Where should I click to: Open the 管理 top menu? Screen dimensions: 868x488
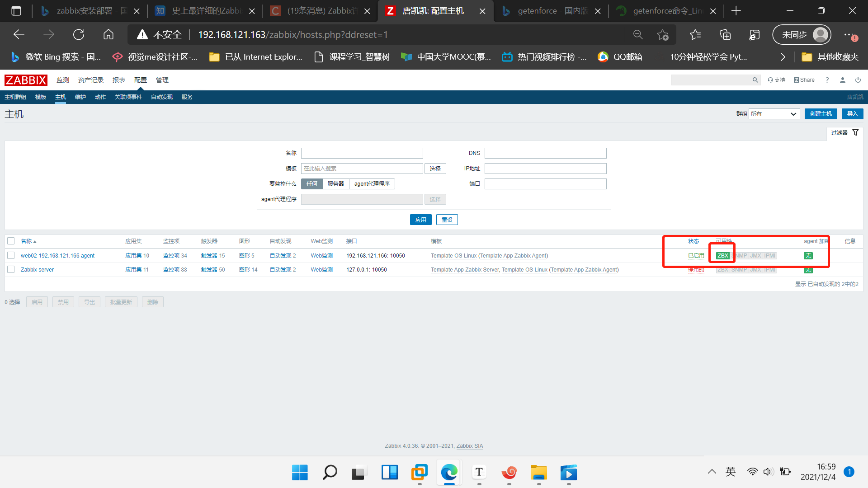[162, 80]
